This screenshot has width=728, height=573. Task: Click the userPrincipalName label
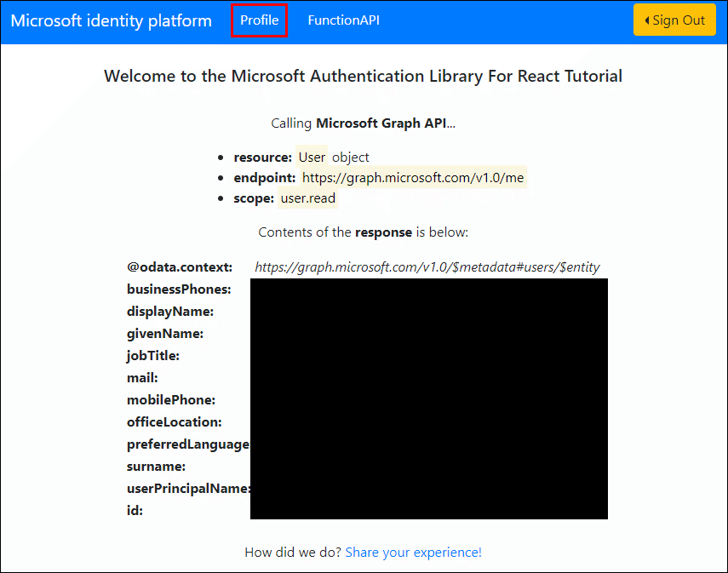click(x=188, y=489)
